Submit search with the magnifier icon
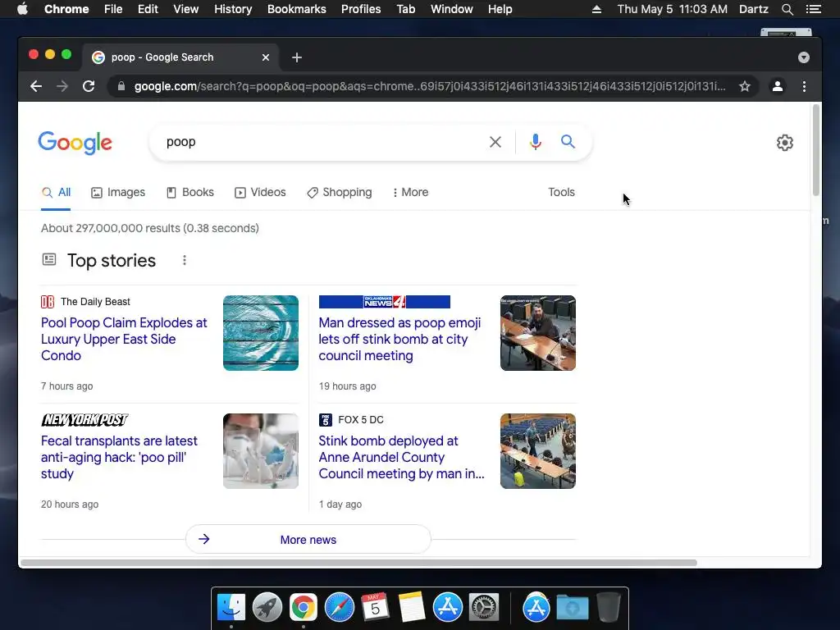Viewport: 840px width, 630px height. point(568,141)
